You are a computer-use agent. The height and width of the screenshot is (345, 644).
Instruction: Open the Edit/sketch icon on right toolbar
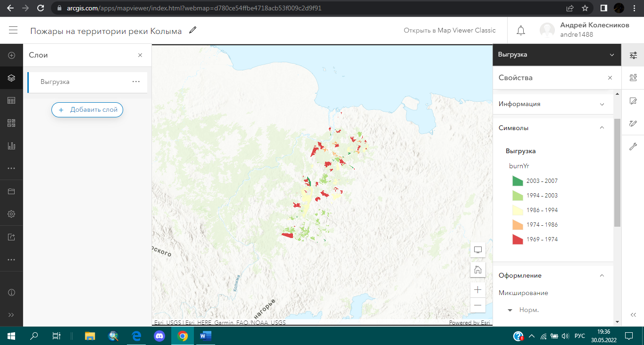coord(633,100)
